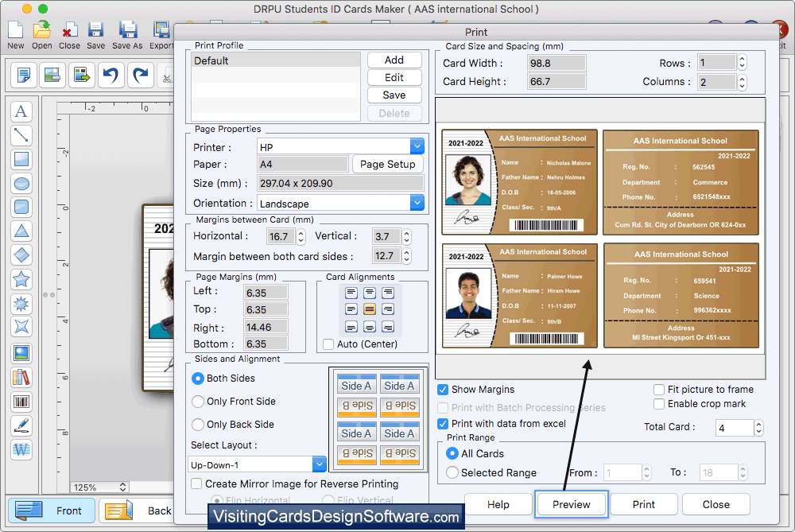Image resolution: width=795 pixels, height=532 pixels.
Task: Toggle Print with data from excel
Action: [x=443, y=424]
